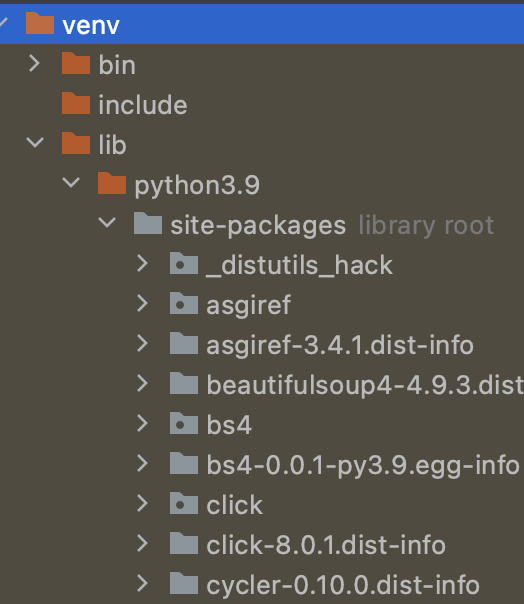Click the site-packages folder icon
524x604 pixels.
point(148,224)
